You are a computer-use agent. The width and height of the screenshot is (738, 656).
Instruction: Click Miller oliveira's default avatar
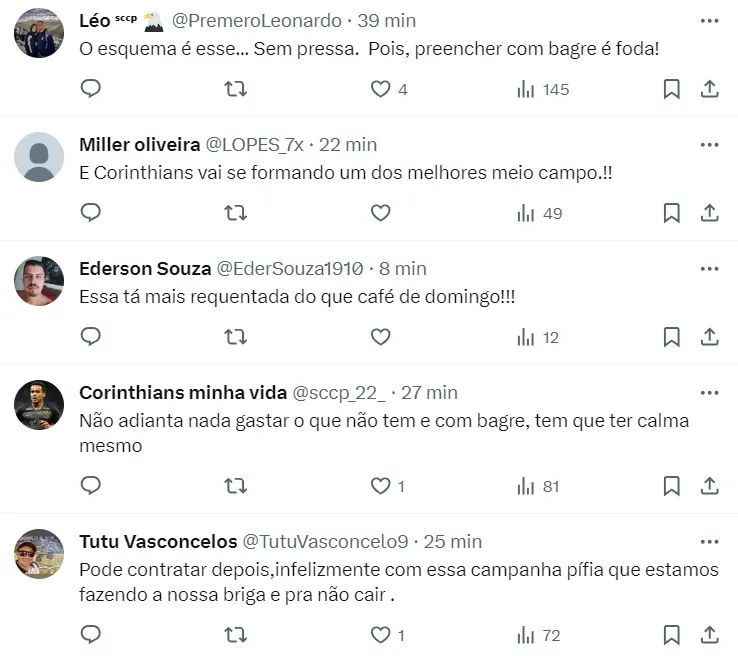[x=40, y=157]
